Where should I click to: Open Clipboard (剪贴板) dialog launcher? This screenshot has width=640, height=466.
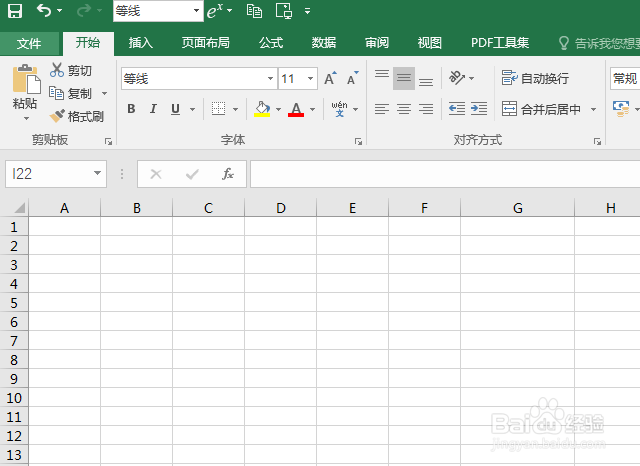(108, 141)
